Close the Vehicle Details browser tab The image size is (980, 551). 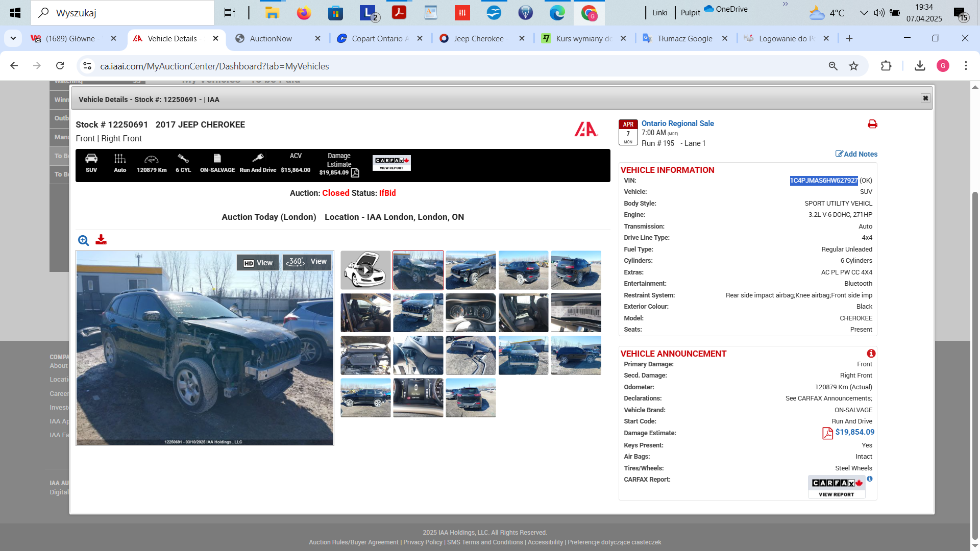click(215, 38)
